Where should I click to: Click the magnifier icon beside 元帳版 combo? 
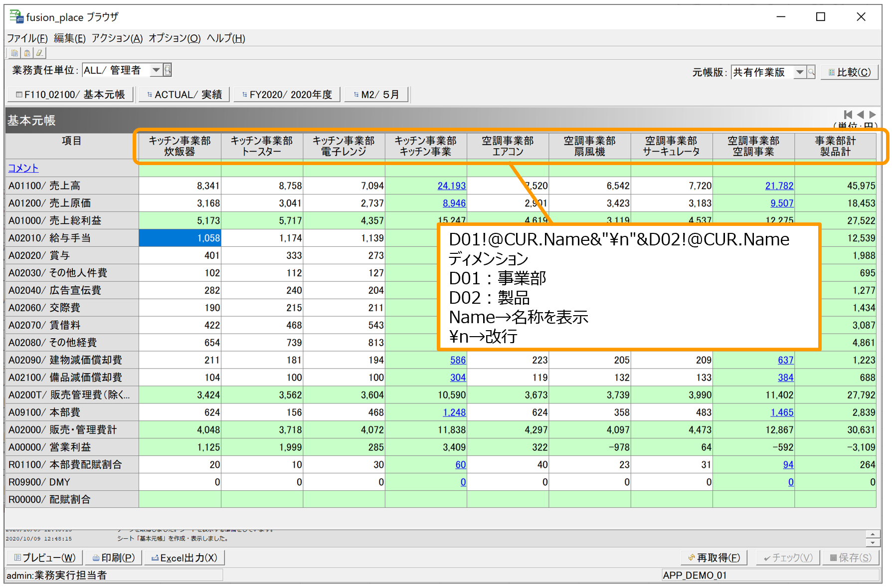[x=812, y=72]
